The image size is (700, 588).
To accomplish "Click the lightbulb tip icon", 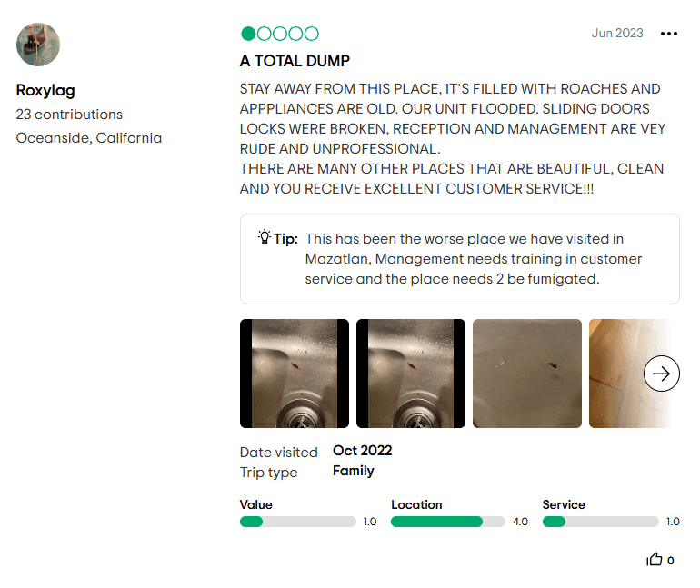I will pos(264,238).
